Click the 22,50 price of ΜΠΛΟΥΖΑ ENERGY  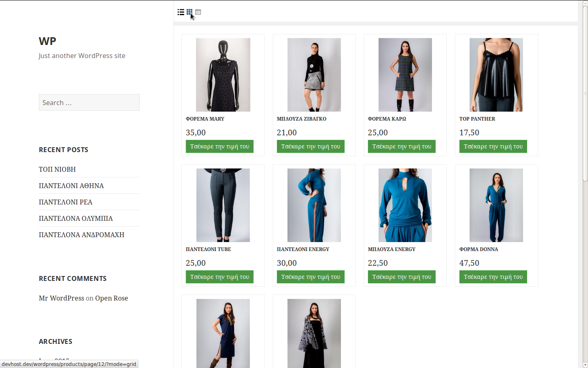pyautogui.click(x=378, y=263)
